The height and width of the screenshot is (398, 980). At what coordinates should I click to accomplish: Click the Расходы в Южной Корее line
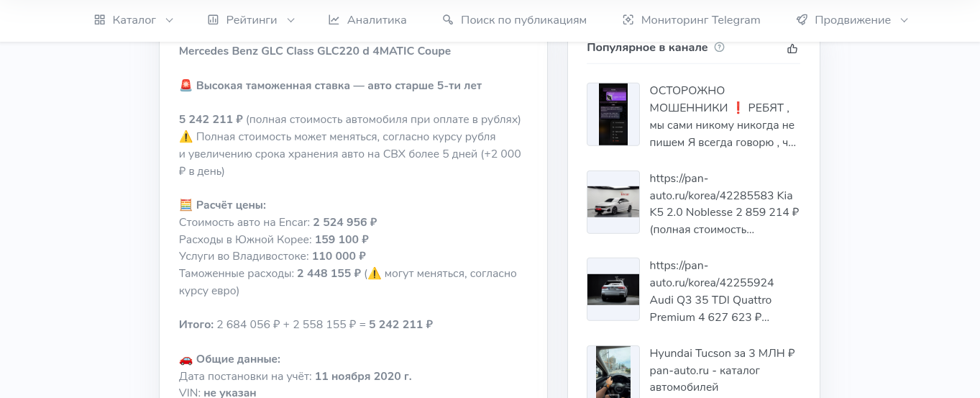(x=274, y=240)
